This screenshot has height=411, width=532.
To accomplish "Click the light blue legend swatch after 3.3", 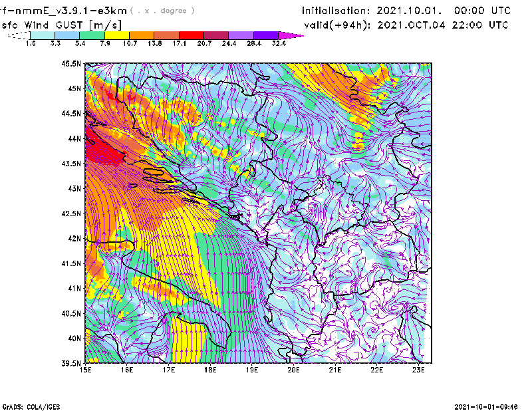I will 67,35.
